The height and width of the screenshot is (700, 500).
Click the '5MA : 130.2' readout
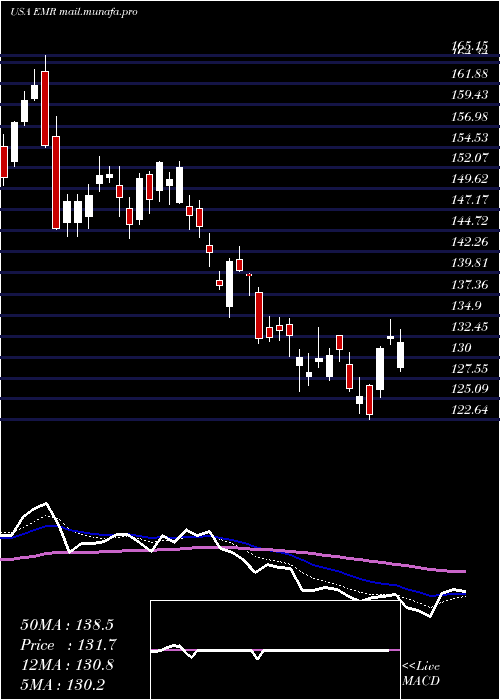(63, 685)
